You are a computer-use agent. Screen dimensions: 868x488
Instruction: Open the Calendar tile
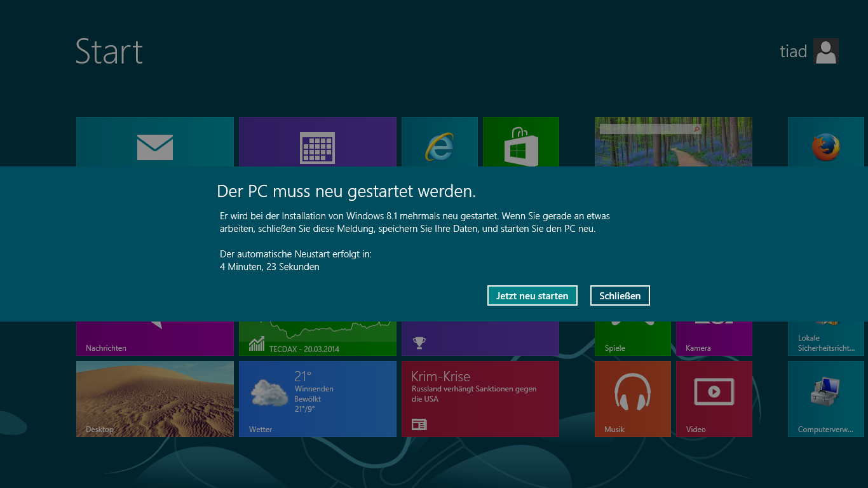[317, 143]
